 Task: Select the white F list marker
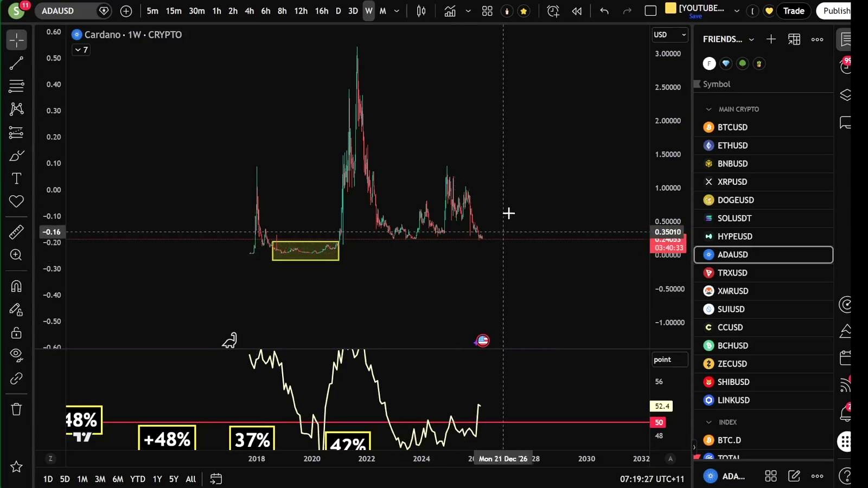[x=709, y=63]
